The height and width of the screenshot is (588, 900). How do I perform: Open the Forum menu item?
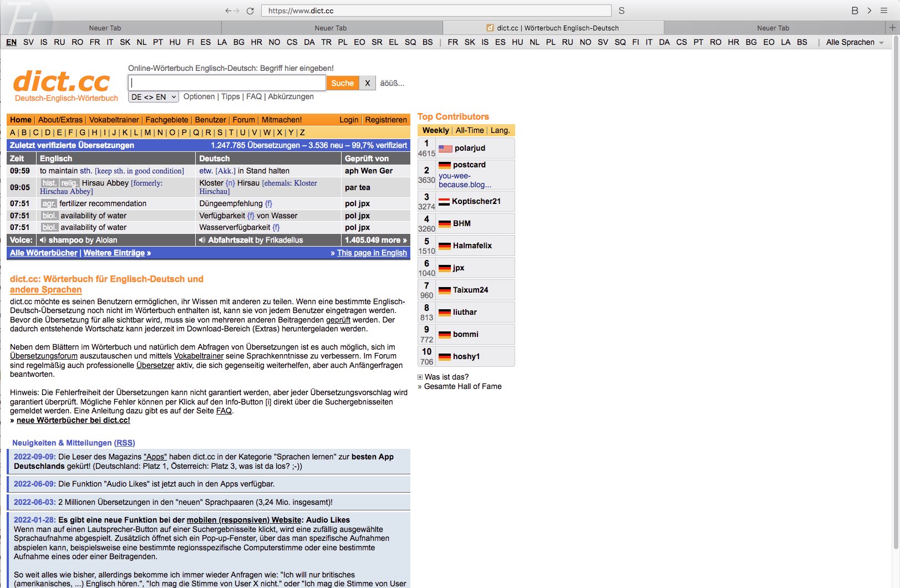coord(244,120)
